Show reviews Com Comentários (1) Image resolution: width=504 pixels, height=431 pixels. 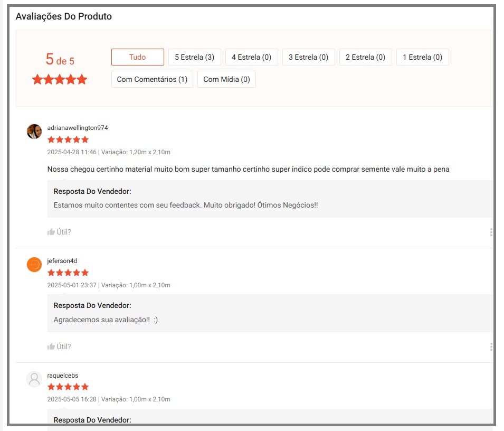pos(152,79)
